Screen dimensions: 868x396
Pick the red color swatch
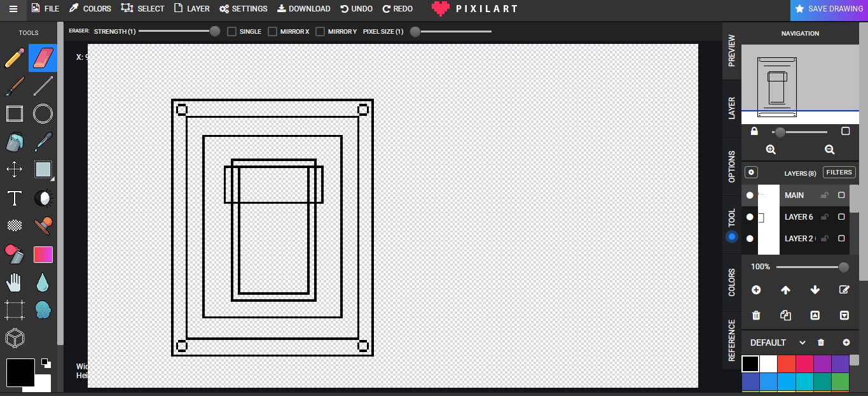tap(786, 364)
